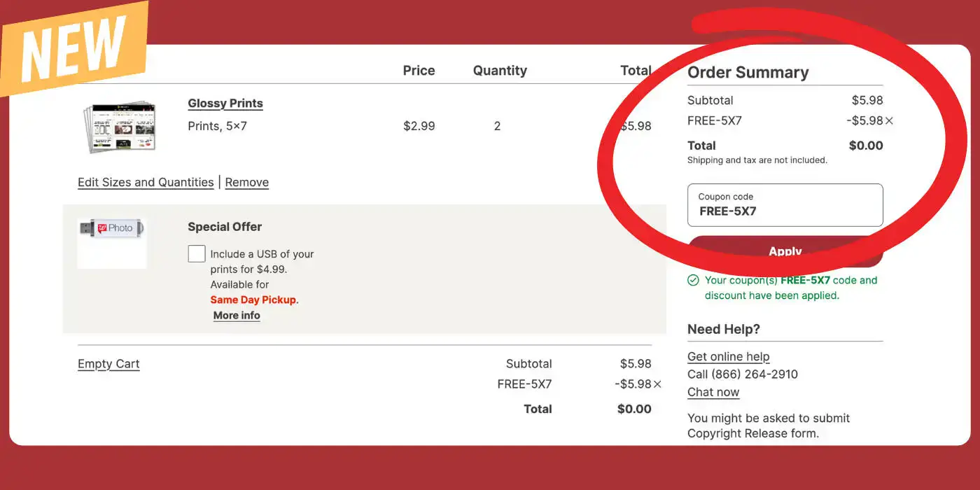Click the quantity value 2
Image resolution: width=980 pixels, height=490 pixels.
point(498,126)
